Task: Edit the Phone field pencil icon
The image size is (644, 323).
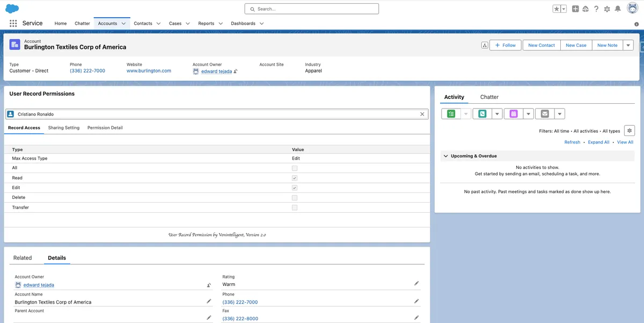Action: coord(416,301)
